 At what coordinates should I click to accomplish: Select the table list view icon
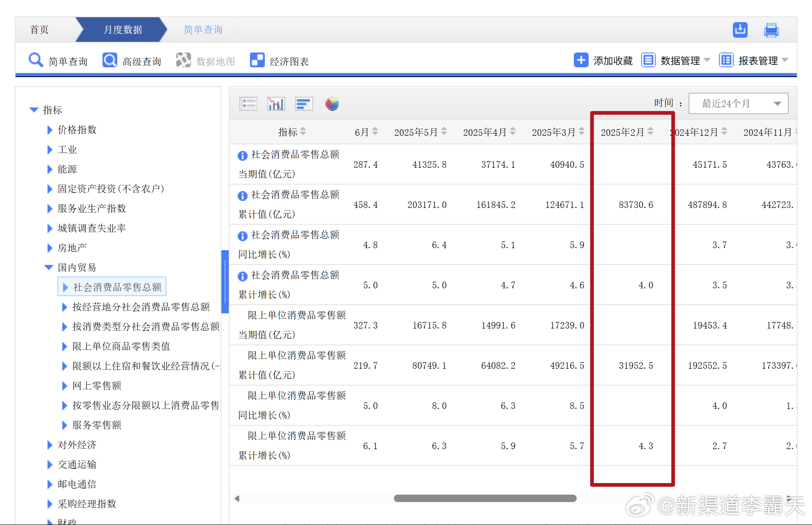coord(248,104)
